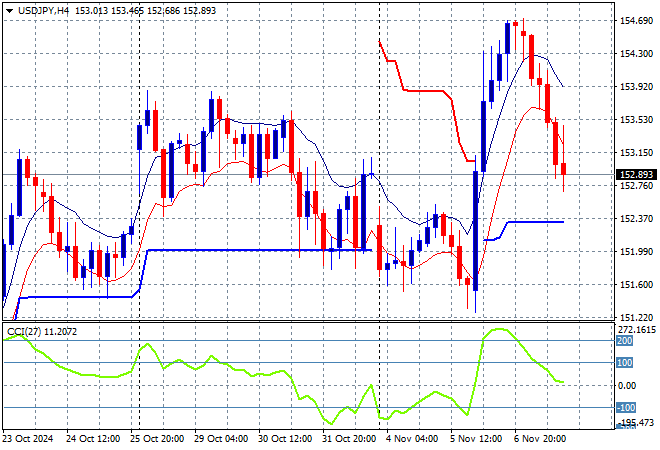The width and height of the screenshot is (660, 450).
Task: Click the 152.760 price axis label
Action: coord(636,186)
